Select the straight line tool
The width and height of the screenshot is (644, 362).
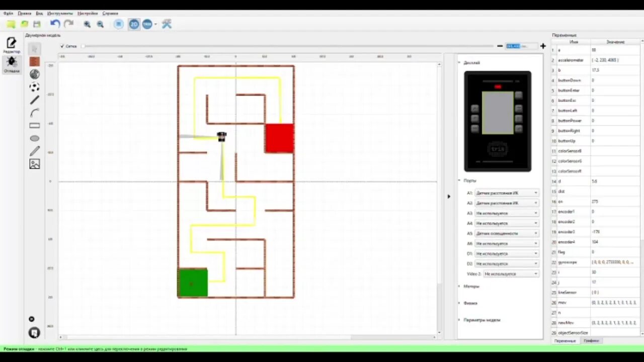[x=34, y=100]
